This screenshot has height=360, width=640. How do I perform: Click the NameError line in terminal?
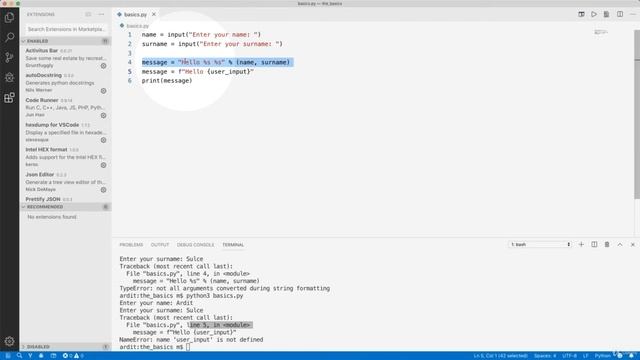coord(191,340)
